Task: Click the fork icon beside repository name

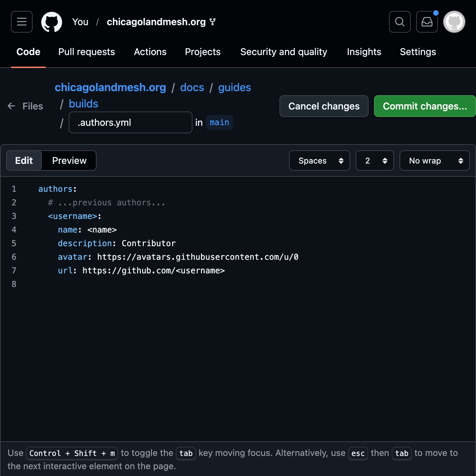Action: [x=213, y=22]
